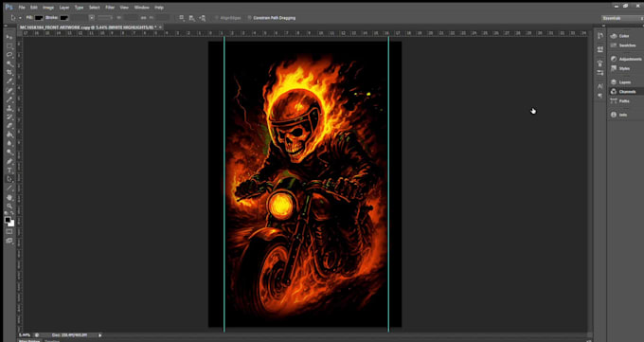
Task: Expand status bar info arrow
Action: tap(99, 335)
